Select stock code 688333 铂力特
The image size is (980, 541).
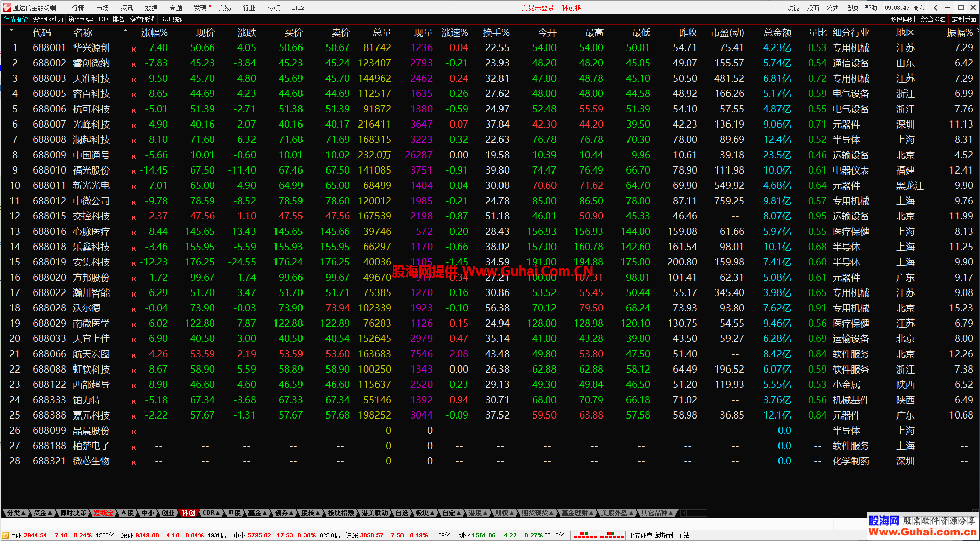click(x=49, y=400)
